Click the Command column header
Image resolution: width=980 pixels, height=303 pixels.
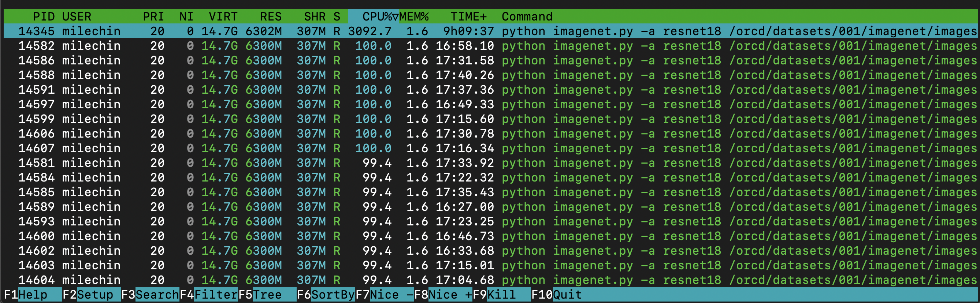(x=527, y=17)
